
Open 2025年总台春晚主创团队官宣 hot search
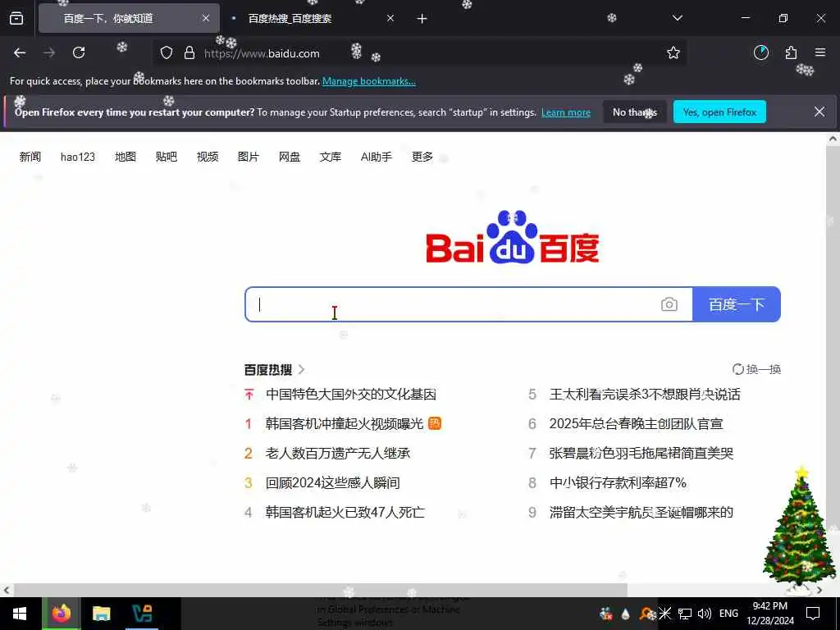(637, 424)
